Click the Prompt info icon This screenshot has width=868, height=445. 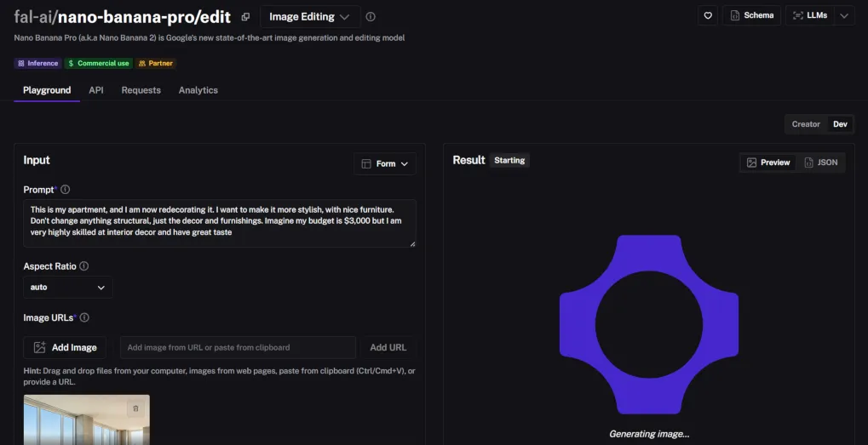point(66,190)
